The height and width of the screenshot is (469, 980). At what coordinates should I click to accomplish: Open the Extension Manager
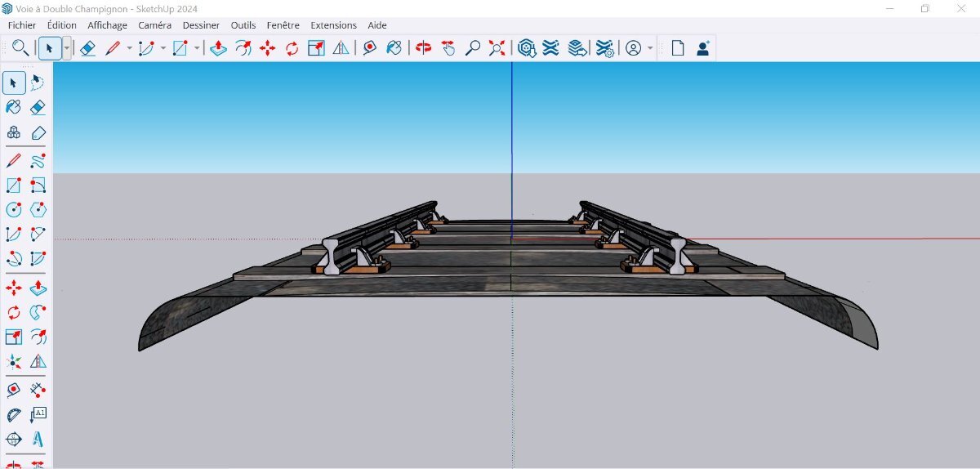[x=604, y=48]
